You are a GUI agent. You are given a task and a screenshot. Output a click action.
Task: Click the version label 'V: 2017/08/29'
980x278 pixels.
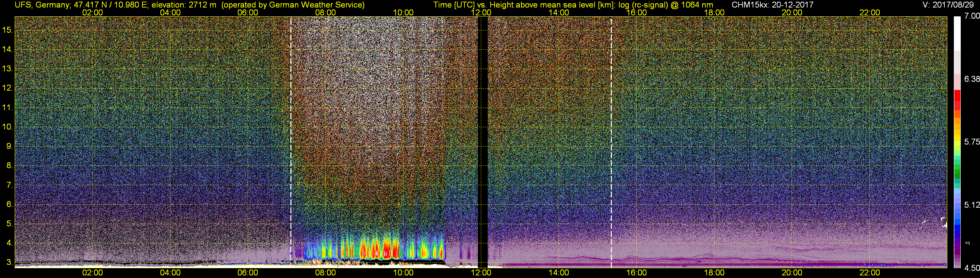click(x=948, y=5)
